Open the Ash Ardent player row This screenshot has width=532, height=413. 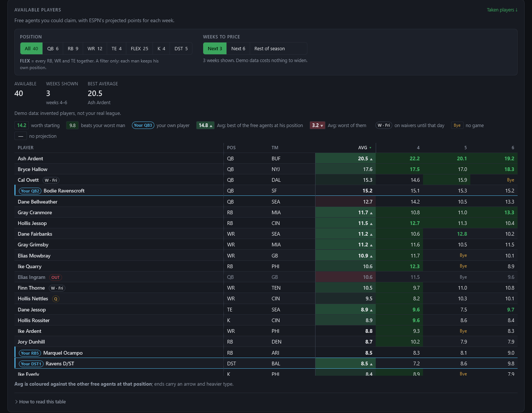click(x=266, y=158)
